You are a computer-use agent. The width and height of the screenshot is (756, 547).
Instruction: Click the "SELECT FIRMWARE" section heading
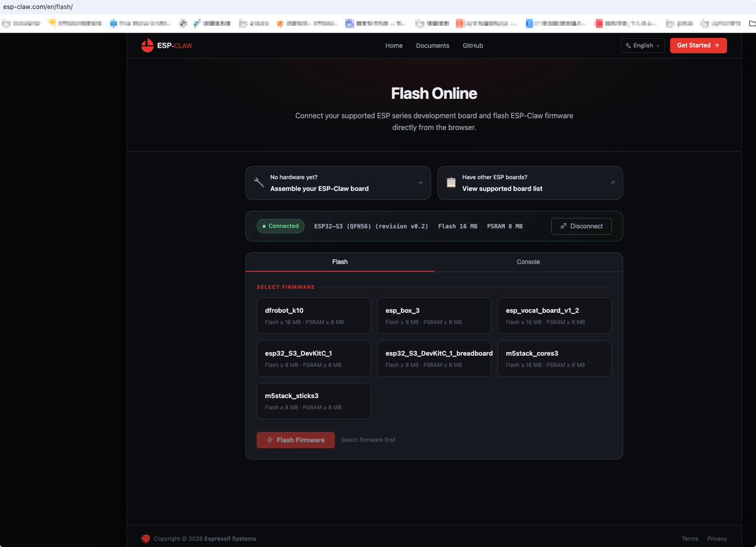(285, 287)
